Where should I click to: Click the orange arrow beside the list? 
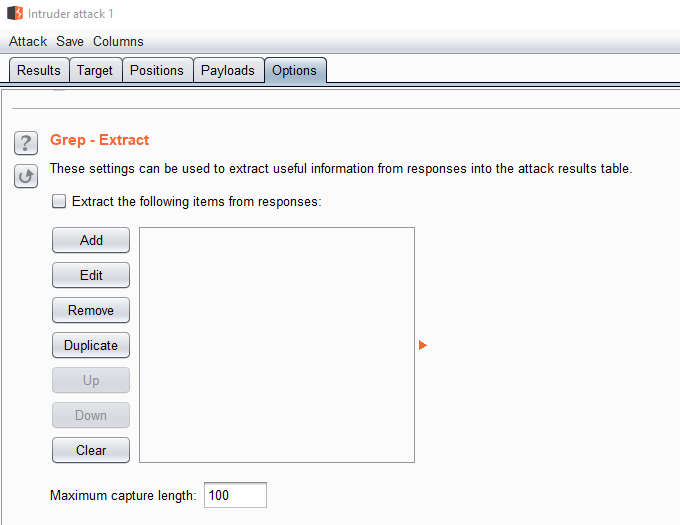click(x=423, y=345)
